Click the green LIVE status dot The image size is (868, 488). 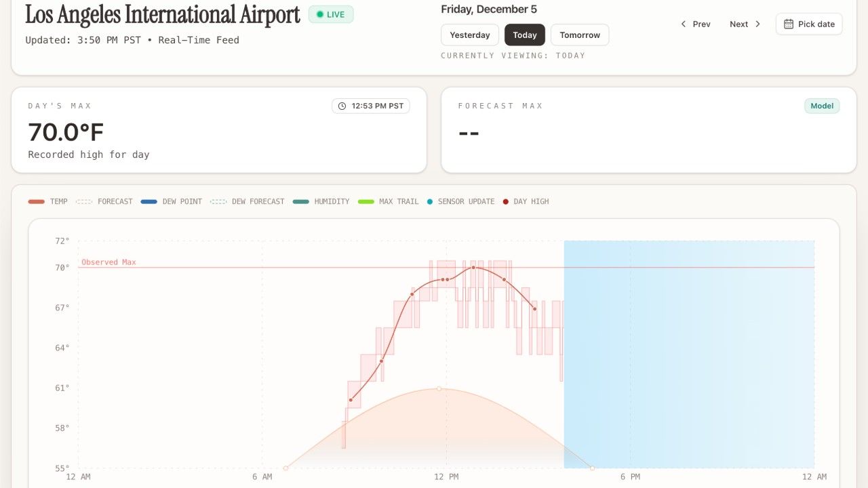pos(320,14)
